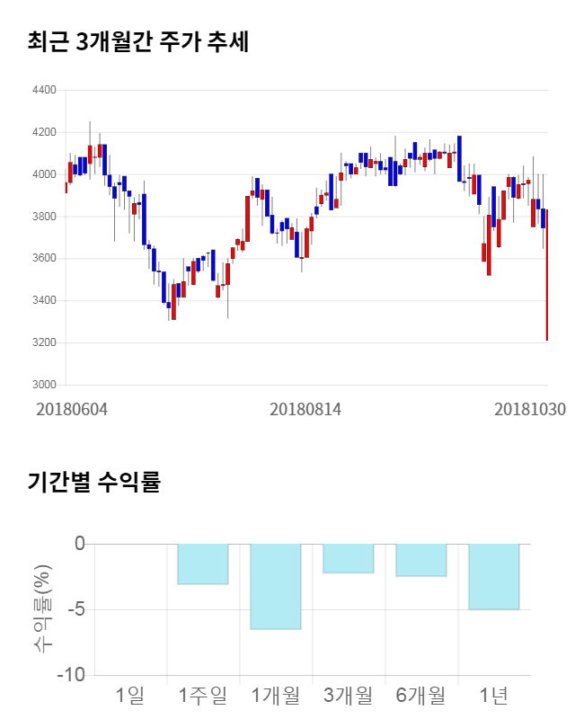The image size is (575, 728).
Task: Select the 1개월 return bar
Action: (276, 586)
